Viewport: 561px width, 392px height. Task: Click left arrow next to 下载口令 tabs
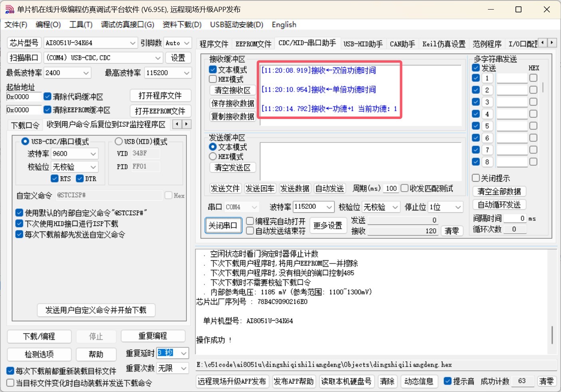tap(177, 124)
